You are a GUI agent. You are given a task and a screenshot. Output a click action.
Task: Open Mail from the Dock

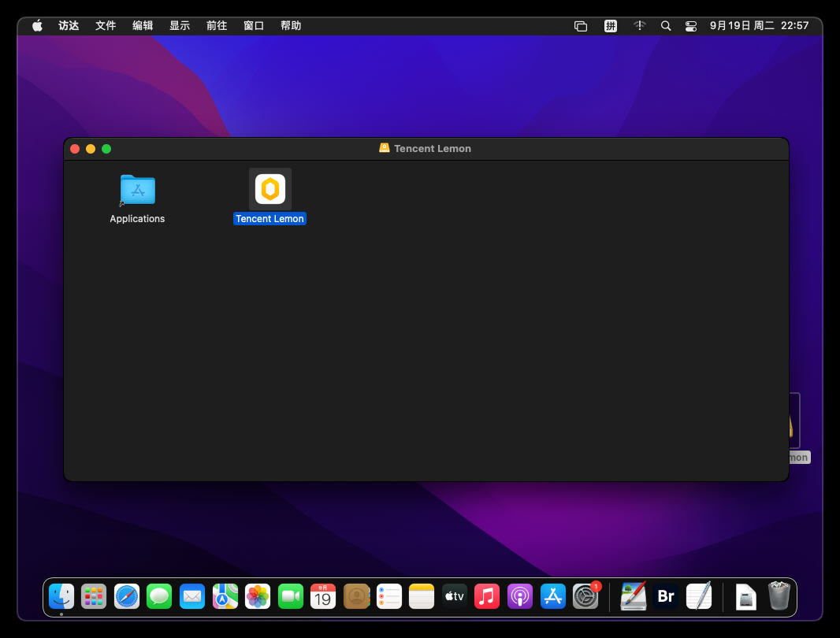192,596
